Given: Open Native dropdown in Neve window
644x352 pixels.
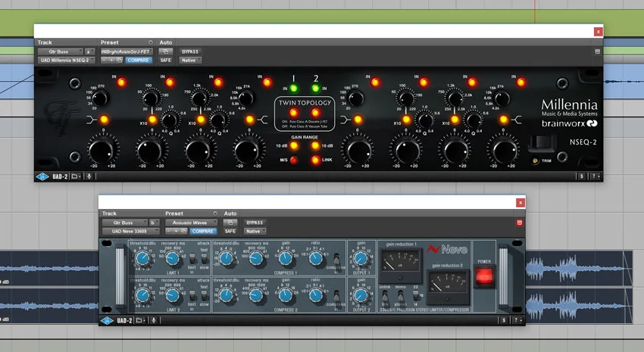Looking at the screenshot, I should click(x=255, y=232).
